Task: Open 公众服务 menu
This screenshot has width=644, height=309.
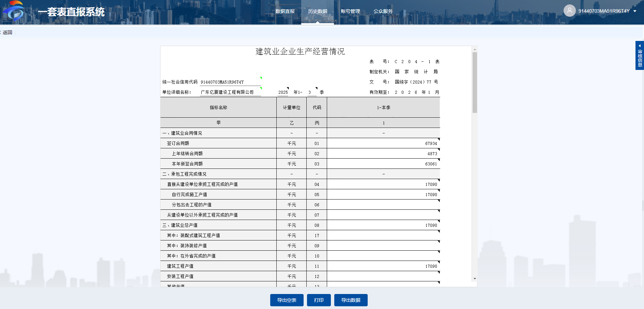Action: click(383, 11)
